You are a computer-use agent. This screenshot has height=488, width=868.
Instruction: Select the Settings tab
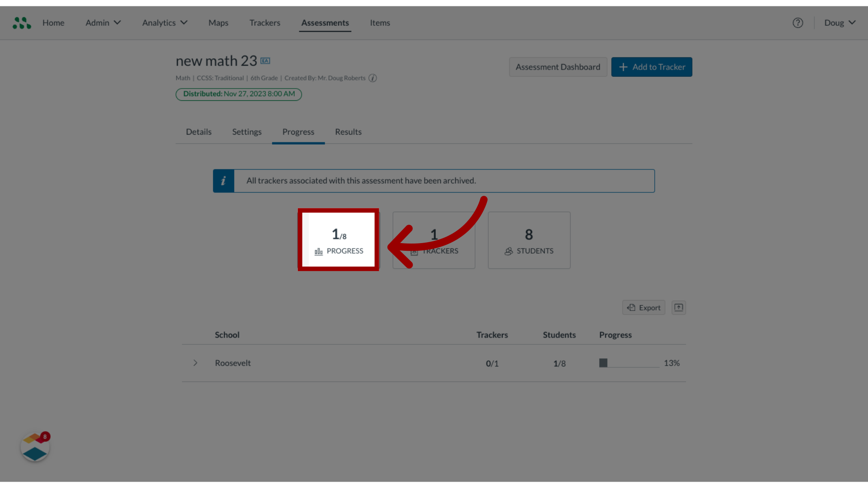247,131
